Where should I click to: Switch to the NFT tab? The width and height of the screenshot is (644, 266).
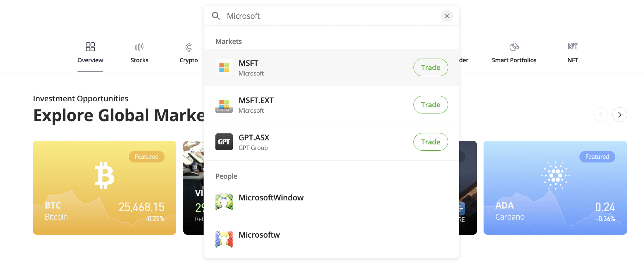coord(573,60)
